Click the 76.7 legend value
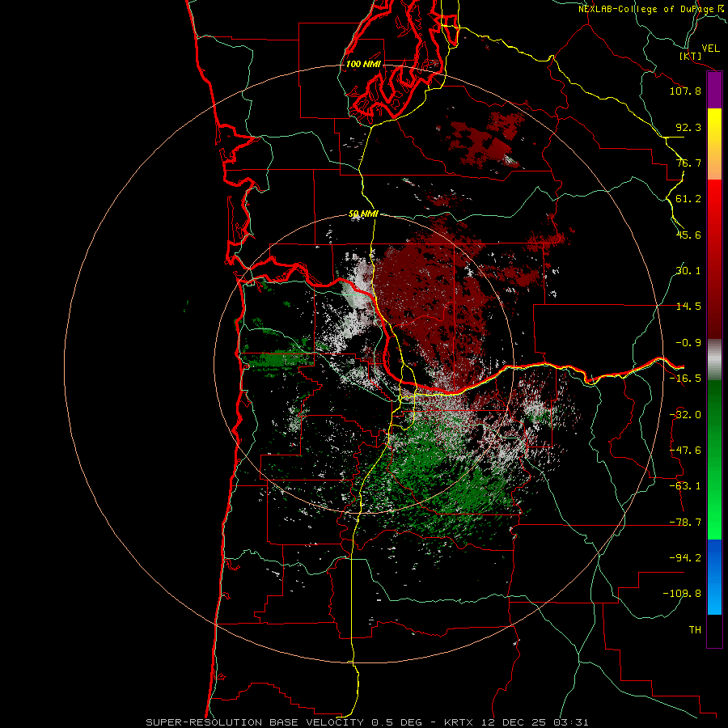This screenshot has height=728, width=728. (688, 163)
